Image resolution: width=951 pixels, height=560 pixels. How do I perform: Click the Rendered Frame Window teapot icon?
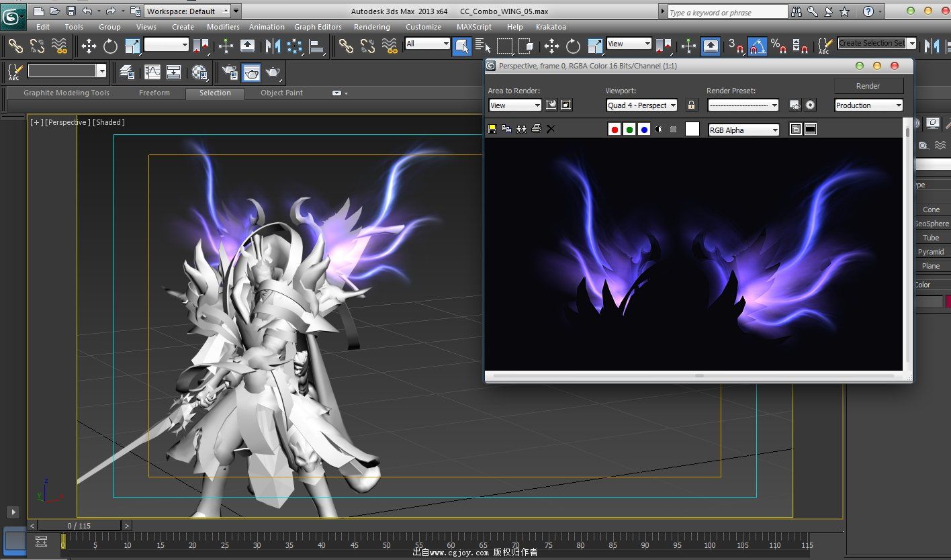251,71
